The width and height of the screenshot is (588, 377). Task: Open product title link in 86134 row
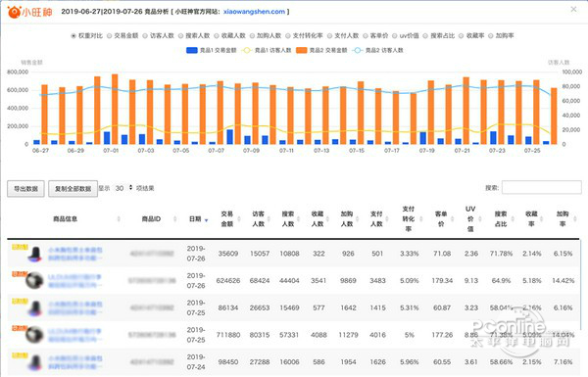75,307
